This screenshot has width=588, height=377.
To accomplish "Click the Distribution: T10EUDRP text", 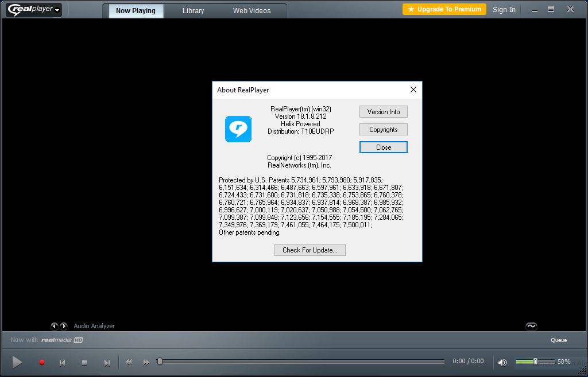I will pos(301,131).
